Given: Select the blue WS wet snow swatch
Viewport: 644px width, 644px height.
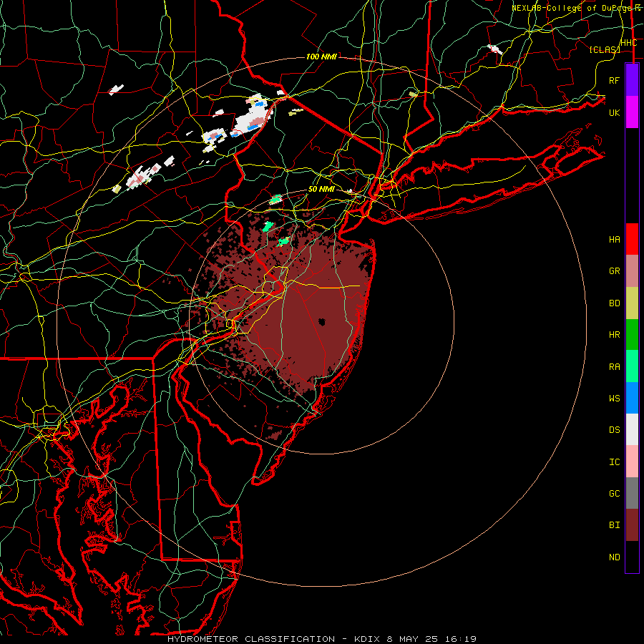Looking at the screenshot, I should tap(632, 398).
